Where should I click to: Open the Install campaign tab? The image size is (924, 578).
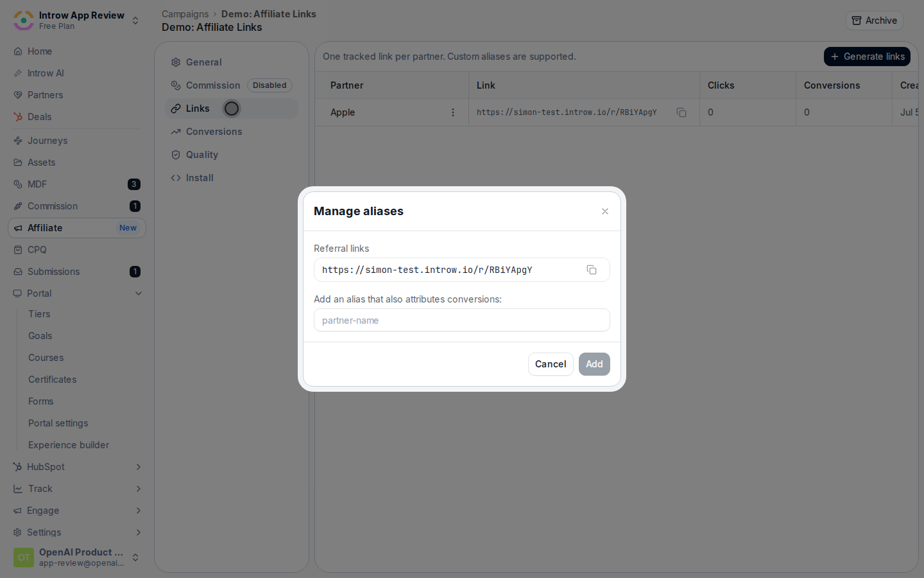pos(232,178)
